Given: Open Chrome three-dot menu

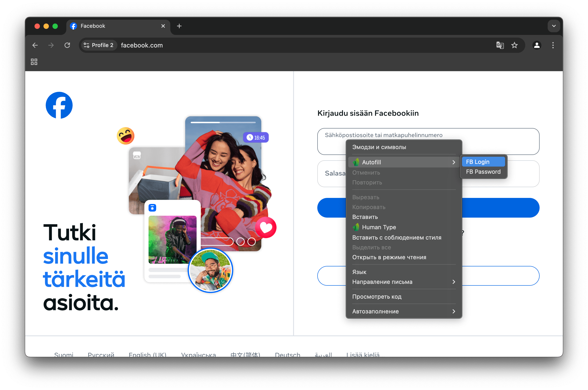Looking at the screenshot, I should point(553,45).
